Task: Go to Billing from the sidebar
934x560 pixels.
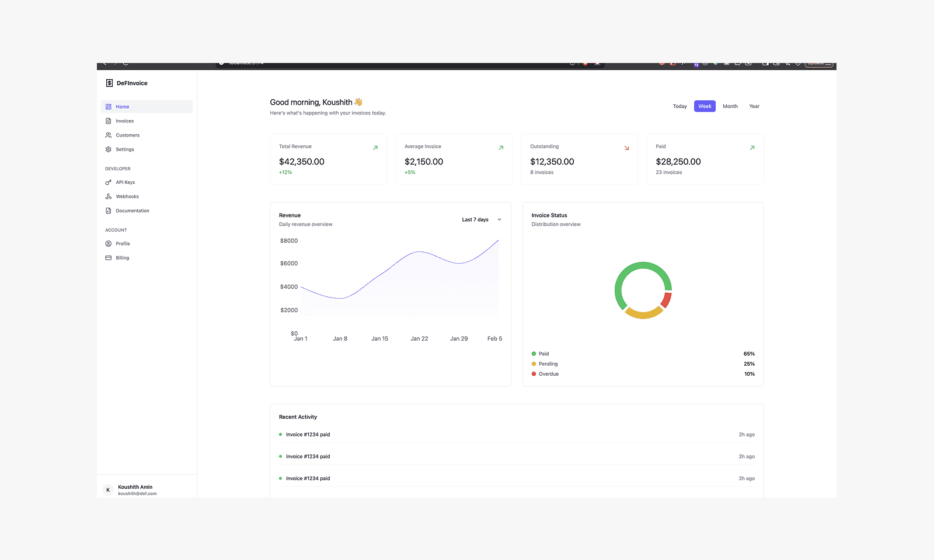Action: [x=121, y=257]
